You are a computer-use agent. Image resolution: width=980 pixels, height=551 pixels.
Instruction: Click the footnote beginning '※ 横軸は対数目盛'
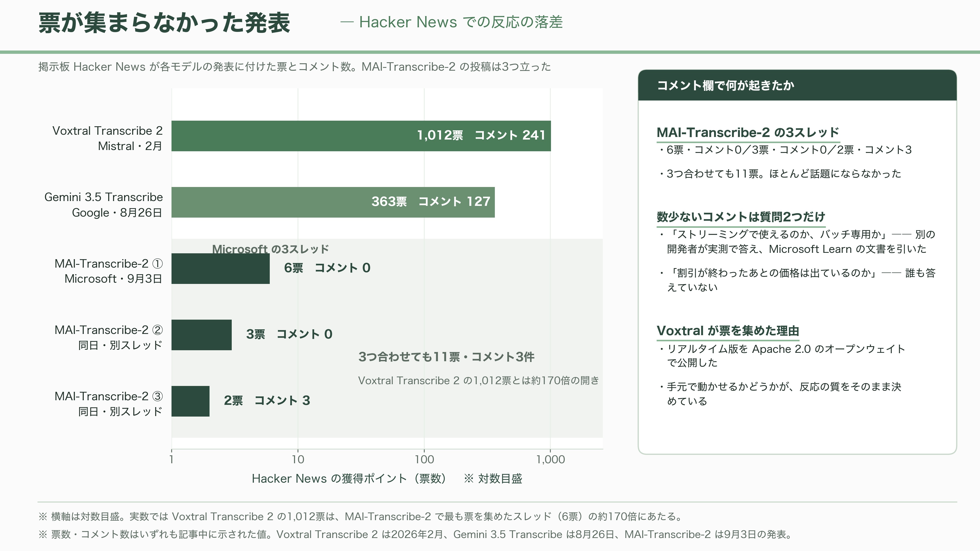click(361, 517)
